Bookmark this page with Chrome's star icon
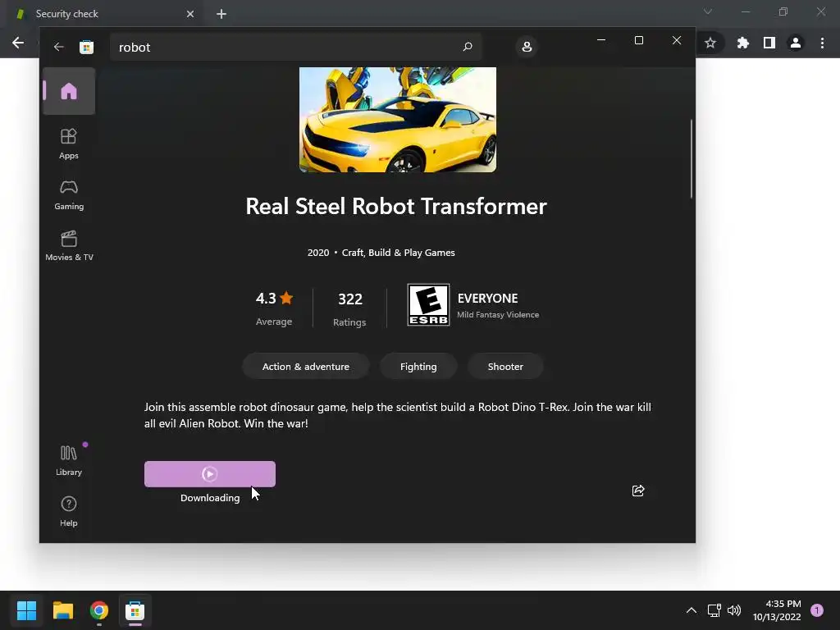Image resolution: width=840 pixels, height=630 pixels. [x=710, y=43]
